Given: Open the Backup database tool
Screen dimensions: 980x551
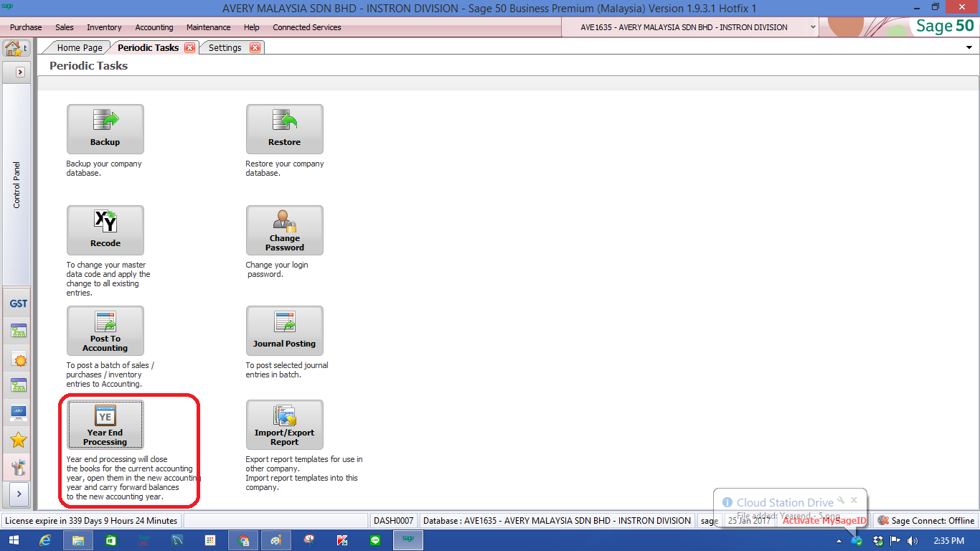Looking at the screenshot, I should [x=105, y=129].
